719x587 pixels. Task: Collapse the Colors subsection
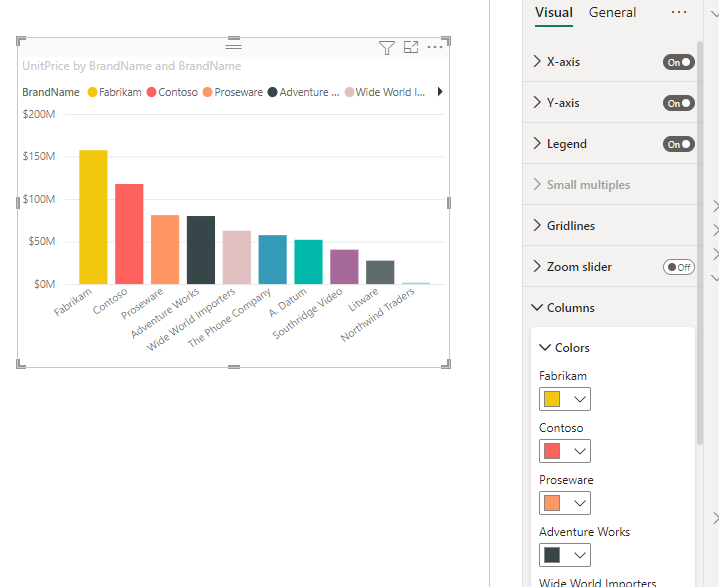545,348
